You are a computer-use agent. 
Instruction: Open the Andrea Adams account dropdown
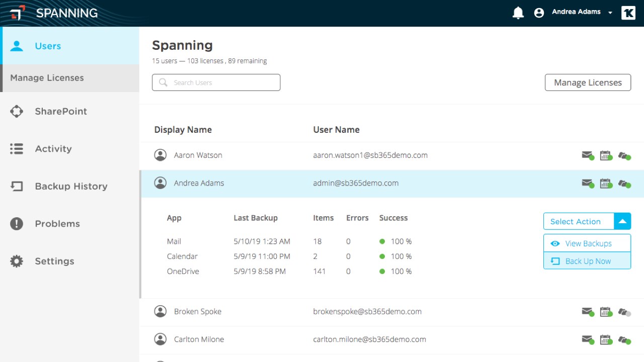(x=582, y=12)
